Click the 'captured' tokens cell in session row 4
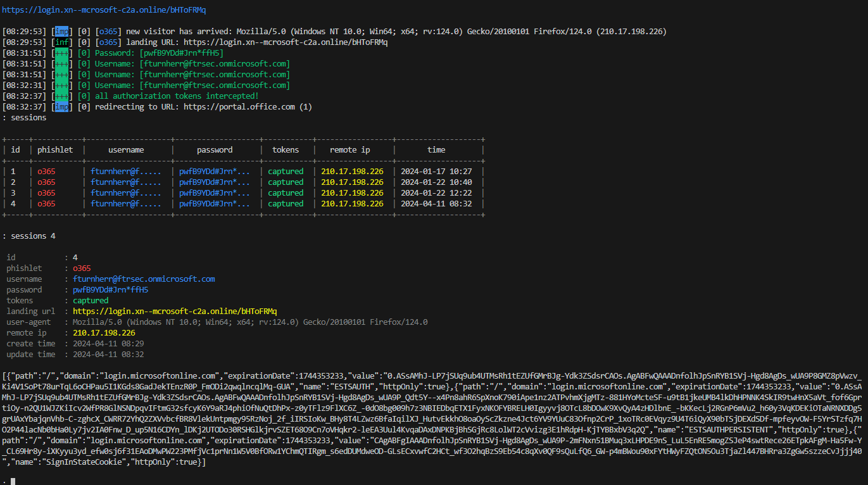 click(x=286, y=204)
